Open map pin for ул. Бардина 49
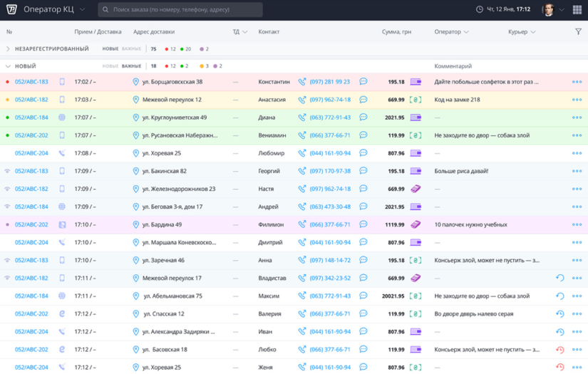 point(135,224)
